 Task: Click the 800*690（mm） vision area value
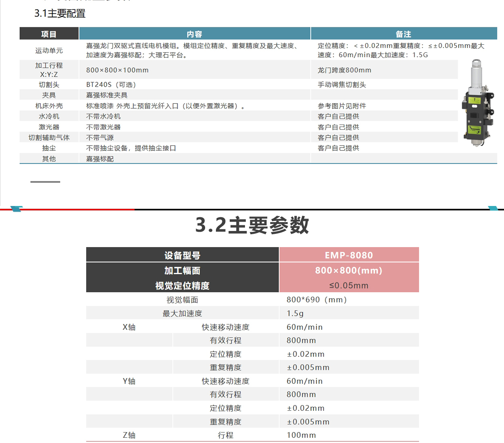click(317, 300)
